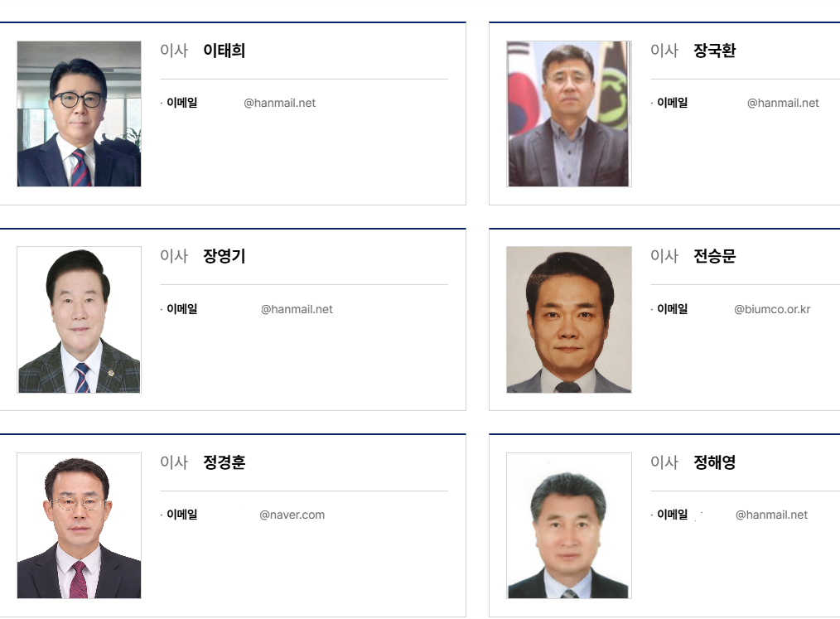Click the portrait photo of 이태희
840x619 pixels.
coord(79,114)
